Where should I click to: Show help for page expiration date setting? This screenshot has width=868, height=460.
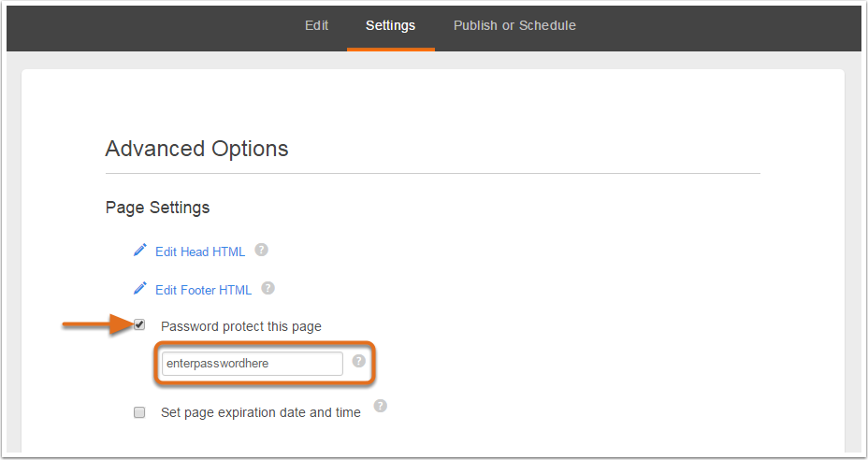point(380,406)
